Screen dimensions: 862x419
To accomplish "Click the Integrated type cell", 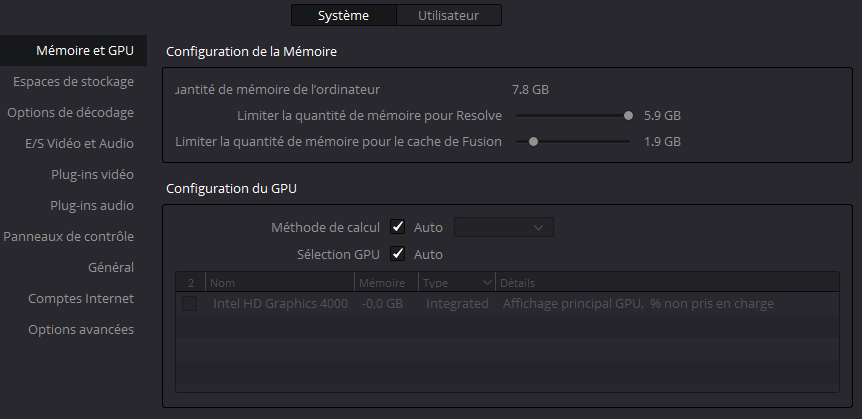I will [457, 304].
